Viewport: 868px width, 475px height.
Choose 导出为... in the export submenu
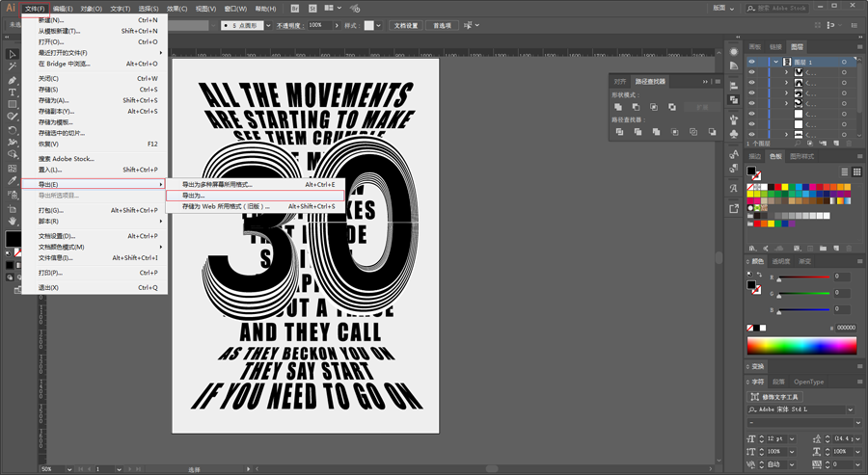point(256,196)
